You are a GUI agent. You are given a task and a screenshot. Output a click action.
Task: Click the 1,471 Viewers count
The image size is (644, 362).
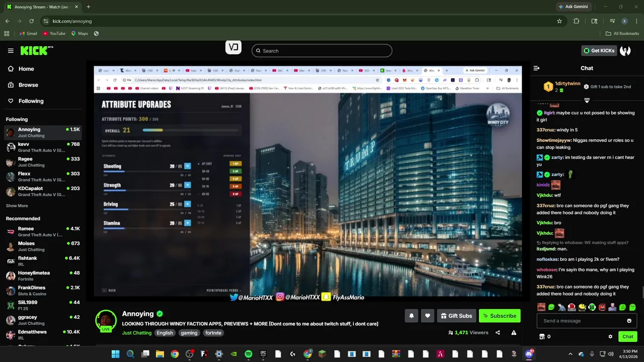468,333
